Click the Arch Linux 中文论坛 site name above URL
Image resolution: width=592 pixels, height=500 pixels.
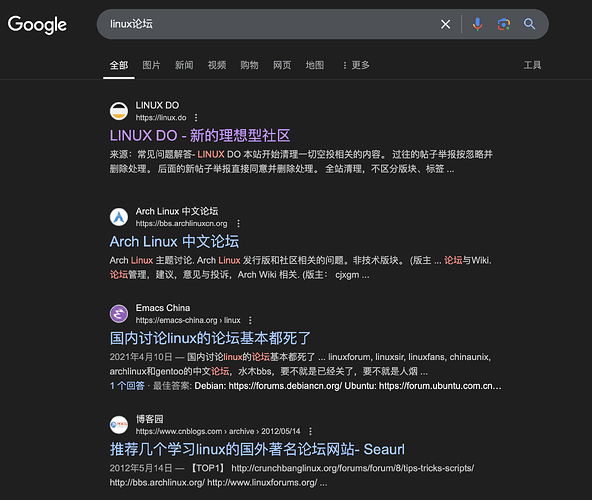pos(177,211)
